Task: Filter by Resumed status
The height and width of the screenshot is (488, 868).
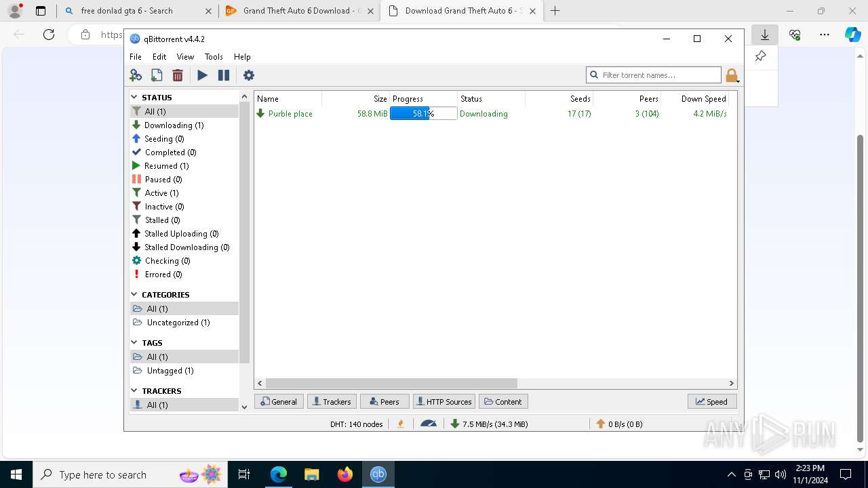Action: tap(184, 165)
